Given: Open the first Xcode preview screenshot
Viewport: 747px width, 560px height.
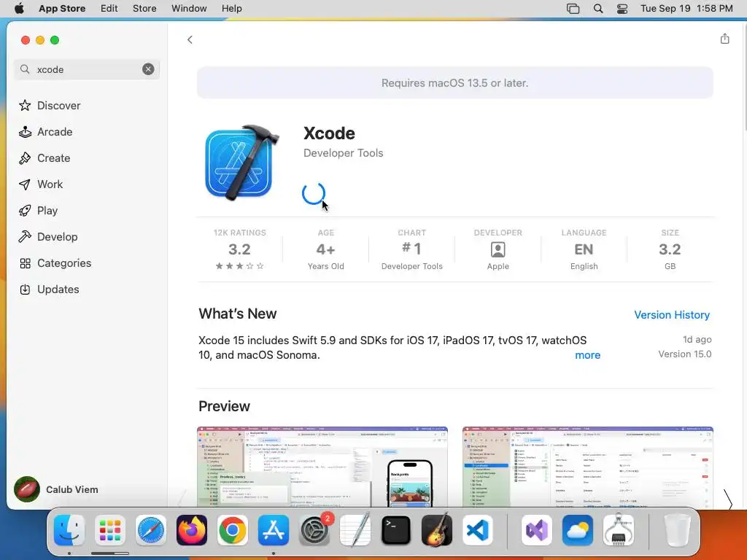Looking at the screenshot, I should coord(322,467).
